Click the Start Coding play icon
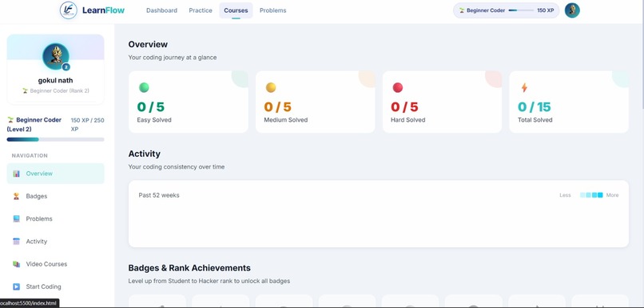Image resolution: width=644 pixels, height=308 pixels. (x=17, y=286)
